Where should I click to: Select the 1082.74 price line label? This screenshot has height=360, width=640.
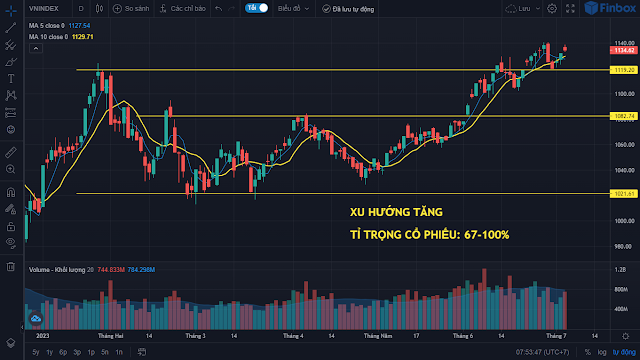pyautogui.click(x=624, y=116)
